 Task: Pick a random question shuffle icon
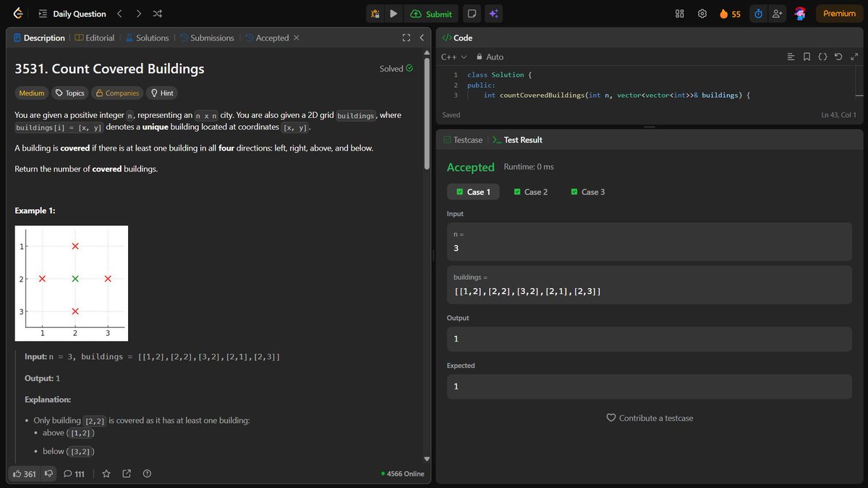tap(158, 14)
